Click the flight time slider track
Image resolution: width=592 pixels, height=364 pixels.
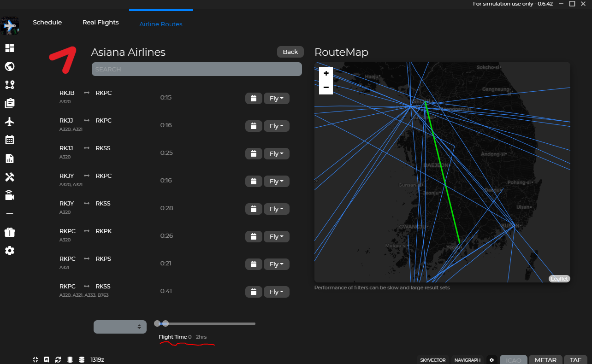[207, 324]
